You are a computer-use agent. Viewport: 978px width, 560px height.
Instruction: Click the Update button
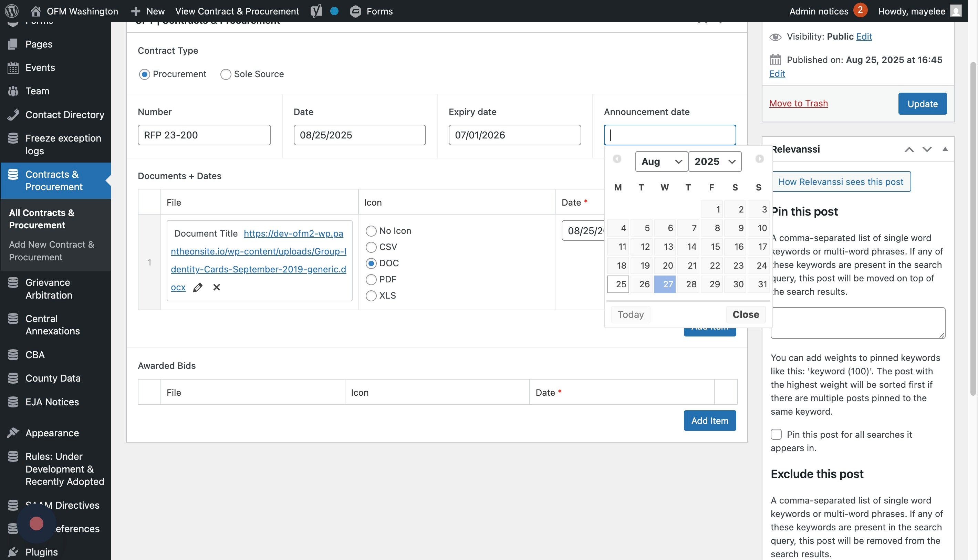point(922,104)
